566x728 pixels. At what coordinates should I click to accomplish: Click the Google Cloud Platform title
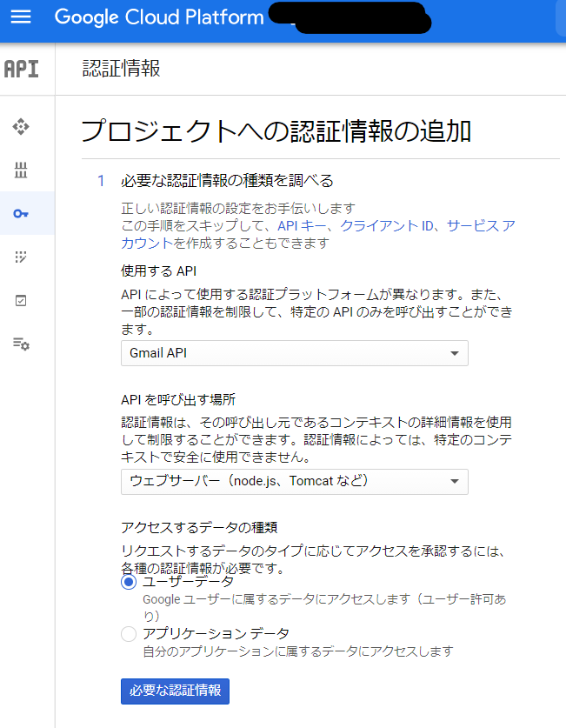pyautogui.click(x=158, y=17)
